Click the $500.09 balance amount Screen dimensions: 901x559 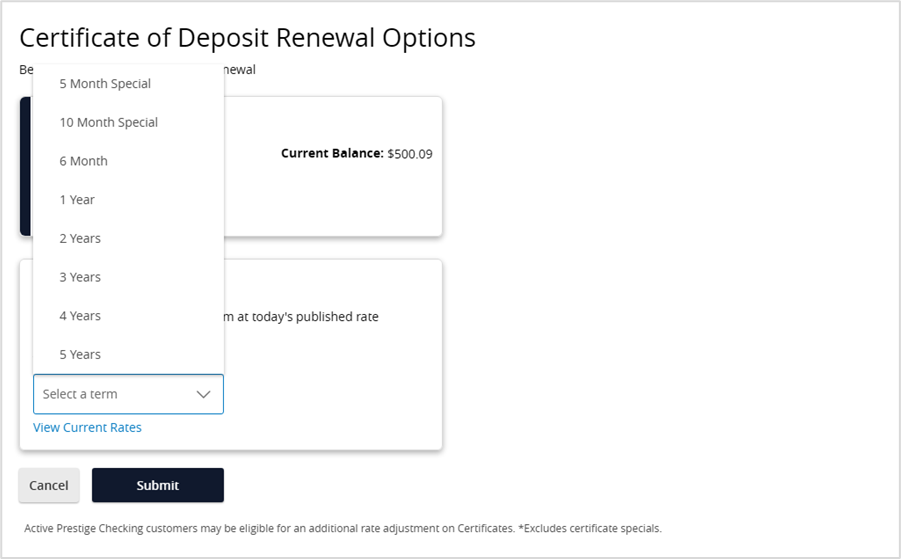(x=410, y=154)
